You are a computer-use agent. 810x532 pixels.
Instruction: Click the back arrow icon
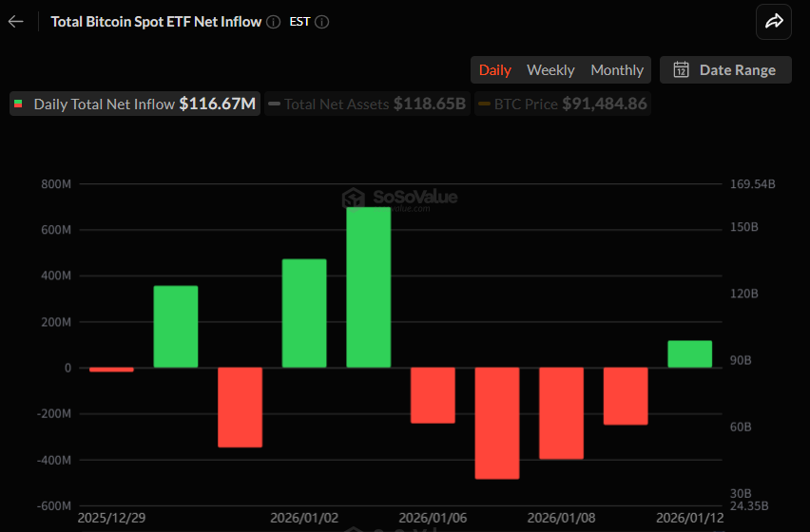coord(16,21)
